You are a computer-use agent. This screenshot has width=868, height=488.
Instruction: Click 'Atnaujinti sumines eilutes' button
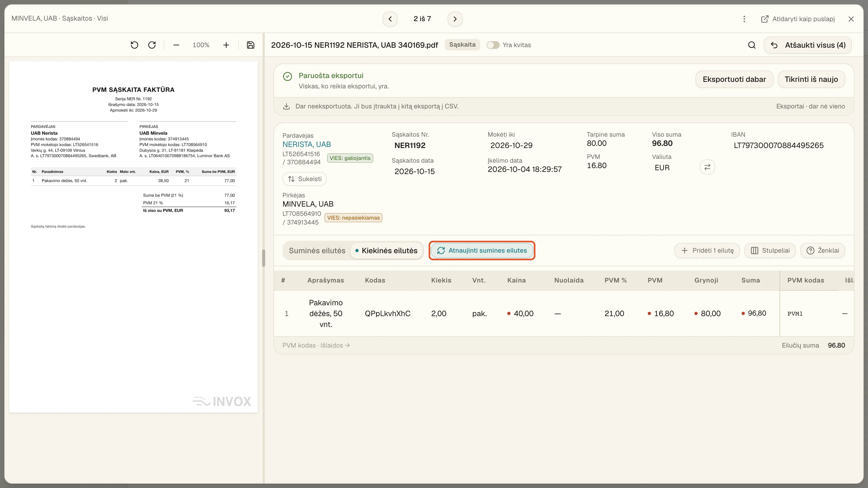click(x=482, y=251)
